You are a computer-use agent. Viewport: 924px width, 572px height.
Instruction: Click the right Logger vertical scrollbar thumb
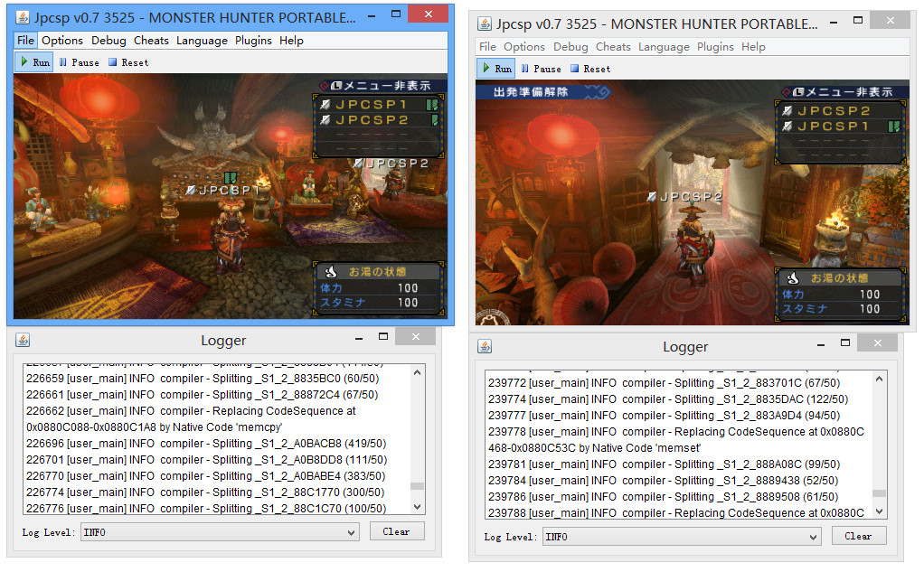[879, 493]
